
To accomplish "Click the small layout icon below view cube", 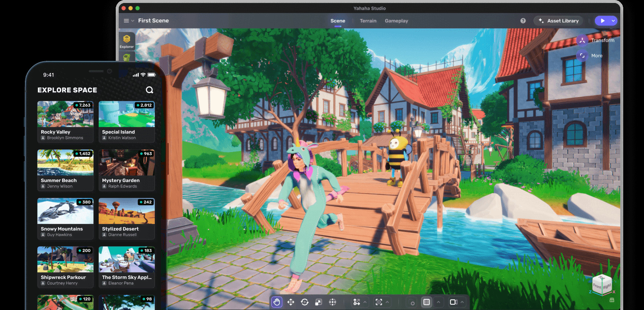I will click(x=612, y=300).
